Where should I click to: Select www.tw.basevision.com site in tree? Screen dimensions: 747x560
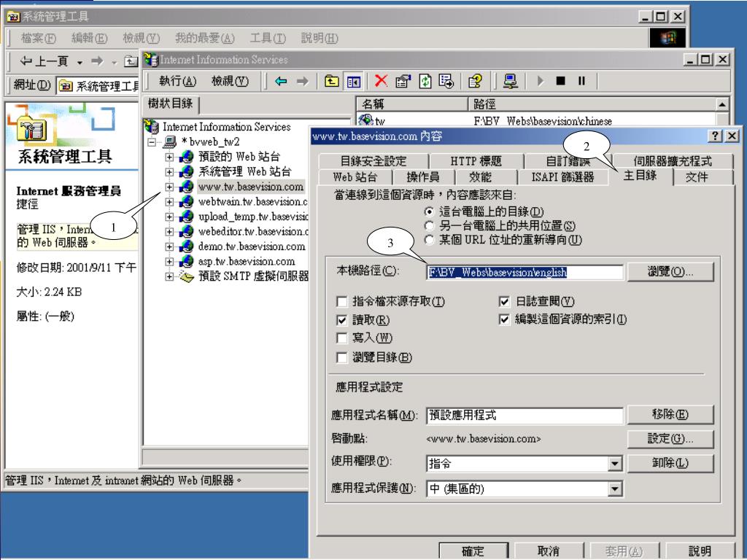(x=251, y=187)
